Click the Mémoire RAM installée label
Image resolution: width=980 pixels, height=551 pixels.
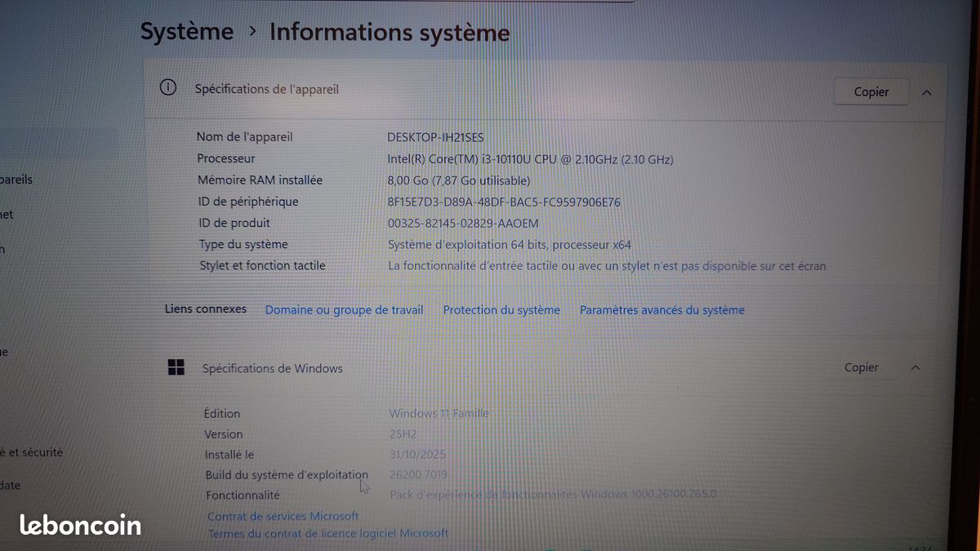(260, 180)
